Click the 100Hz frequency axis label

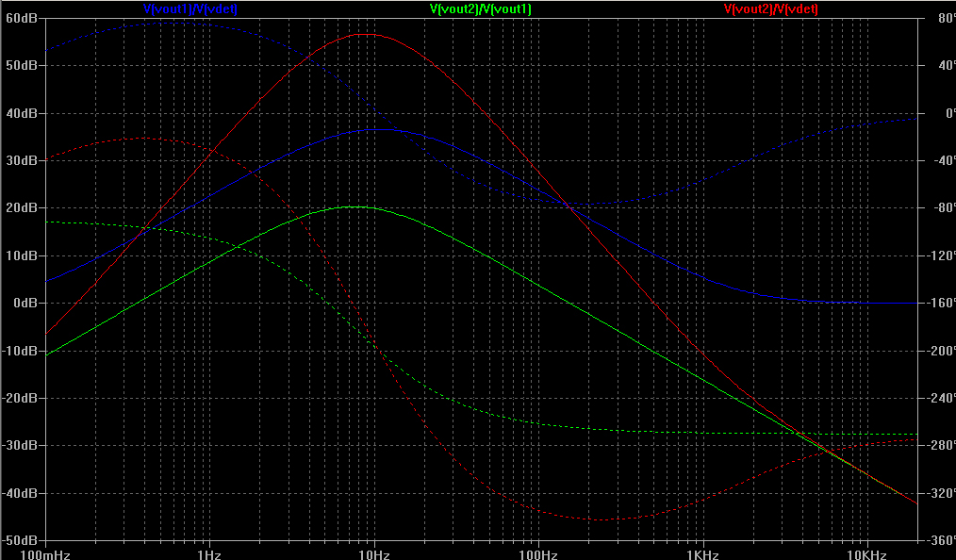click(x=538, y=554)
